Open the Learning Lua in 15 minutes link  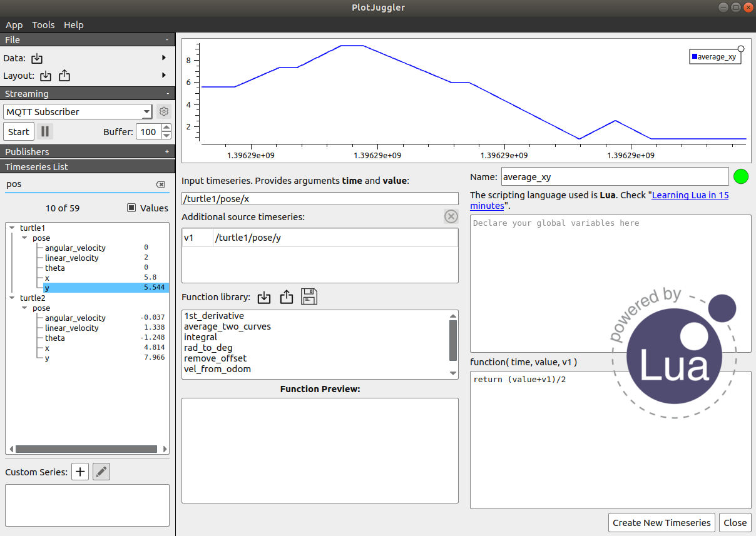click(x=690, y=195)
